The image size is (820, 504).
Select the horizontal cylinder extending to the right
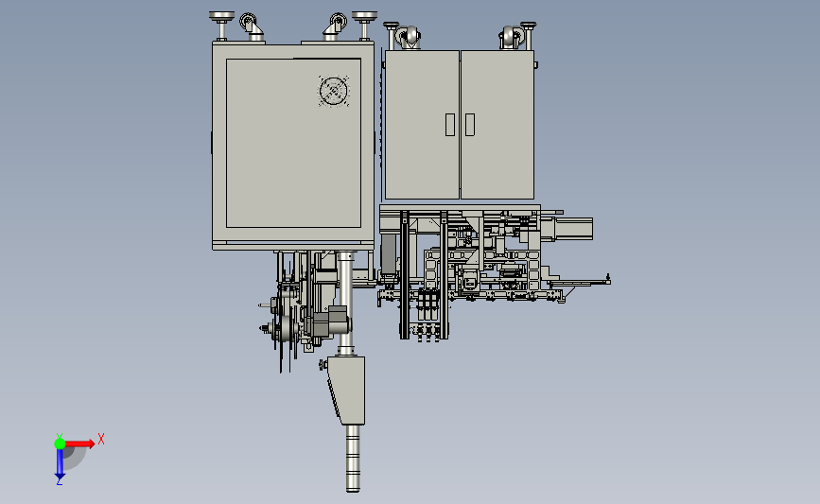click(x=567, y=230)
